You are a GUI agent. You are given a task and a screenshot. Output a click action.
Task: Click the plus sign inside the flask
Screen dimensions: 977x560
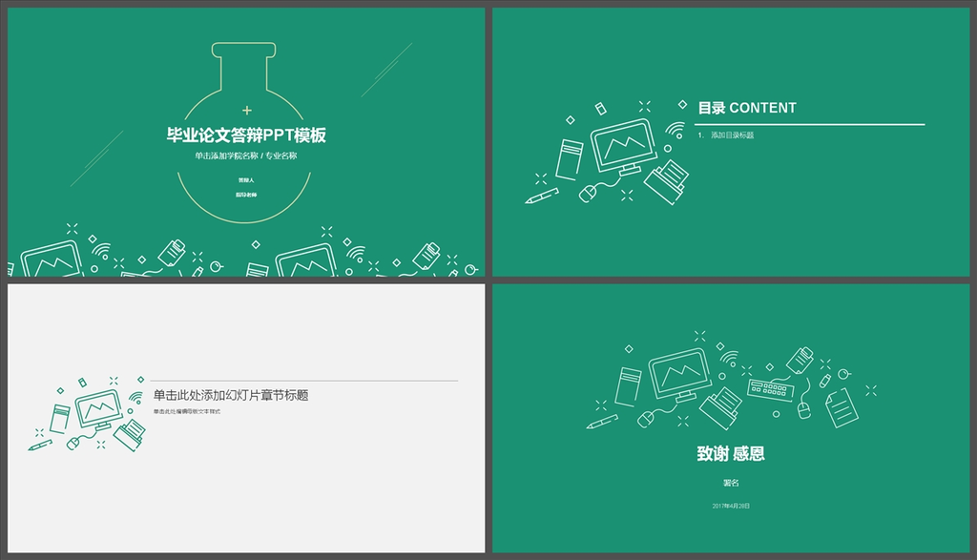pos(247,111)
